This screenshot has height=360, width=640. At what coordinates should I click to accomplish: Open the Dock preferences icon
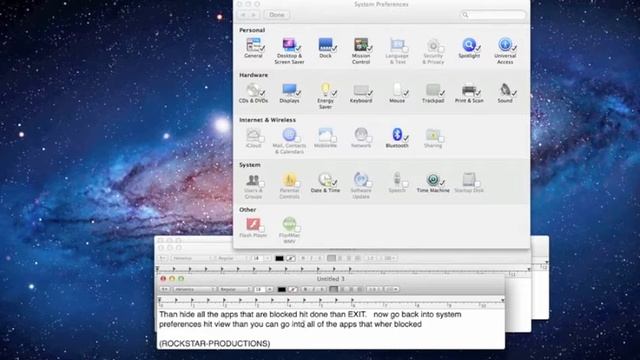point(325,44)
